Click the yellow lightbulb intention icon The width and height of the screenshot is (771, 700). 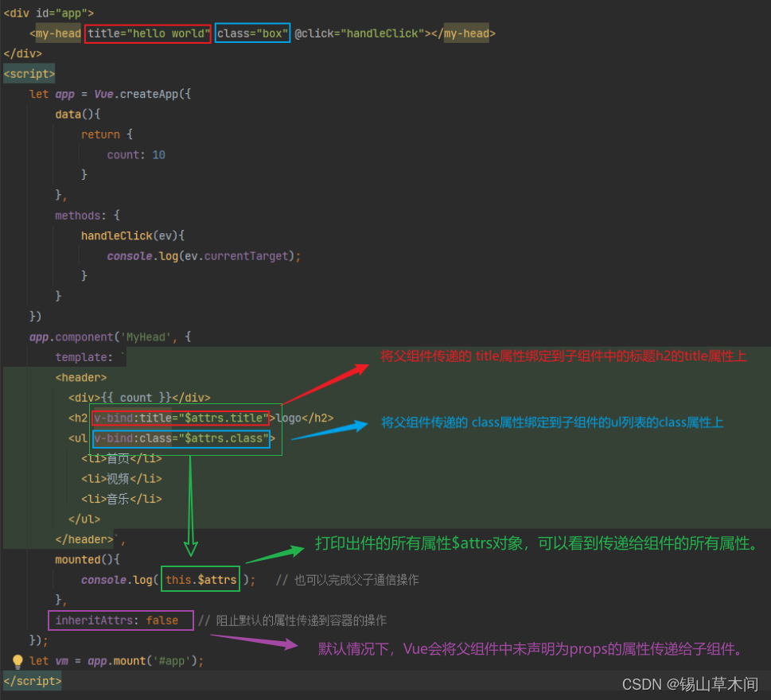(18, 662)
